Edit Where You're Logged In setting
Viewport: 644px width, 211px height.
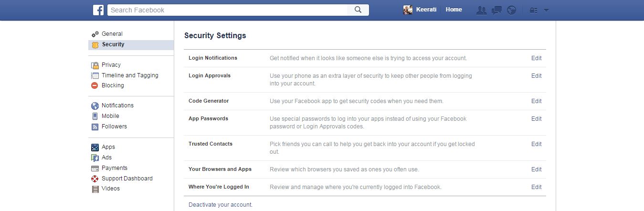point(537,187)
